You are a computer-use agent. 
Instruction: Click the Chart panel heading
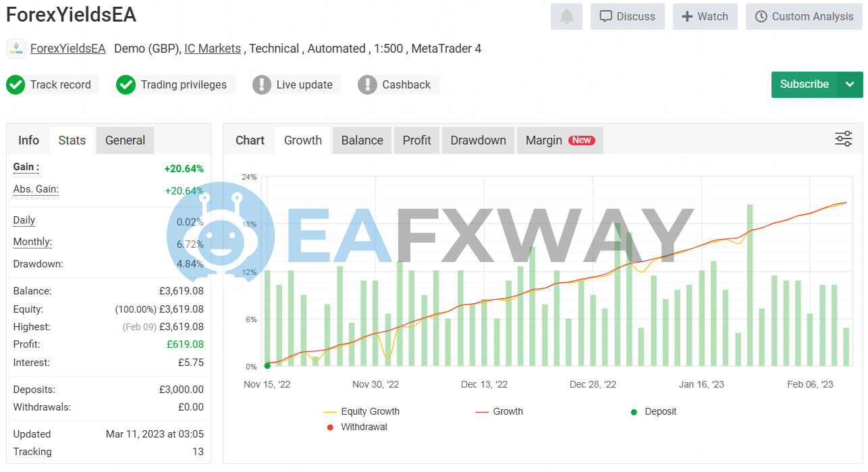pos(250,140)
